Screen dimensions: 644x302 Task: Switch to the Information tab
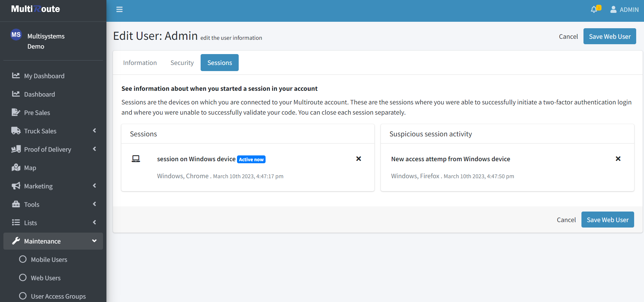pos(140,63)
